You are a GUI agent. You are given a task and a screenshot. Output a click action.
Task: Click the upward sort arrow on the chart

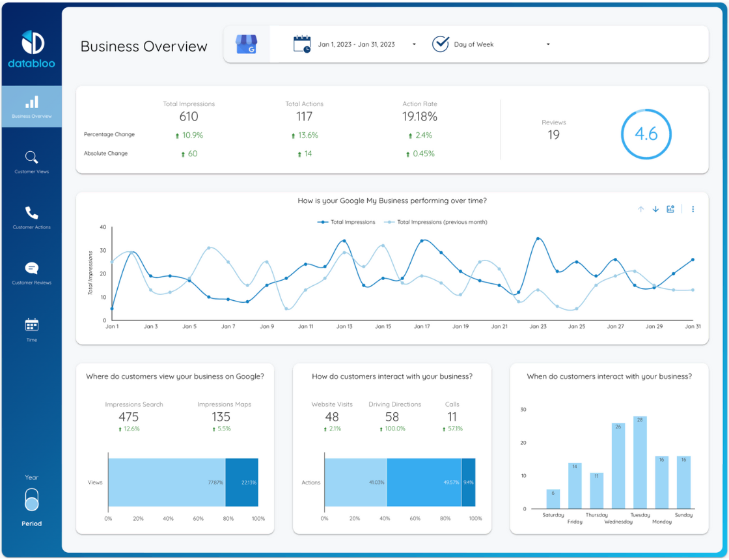(x=640, y=209)
